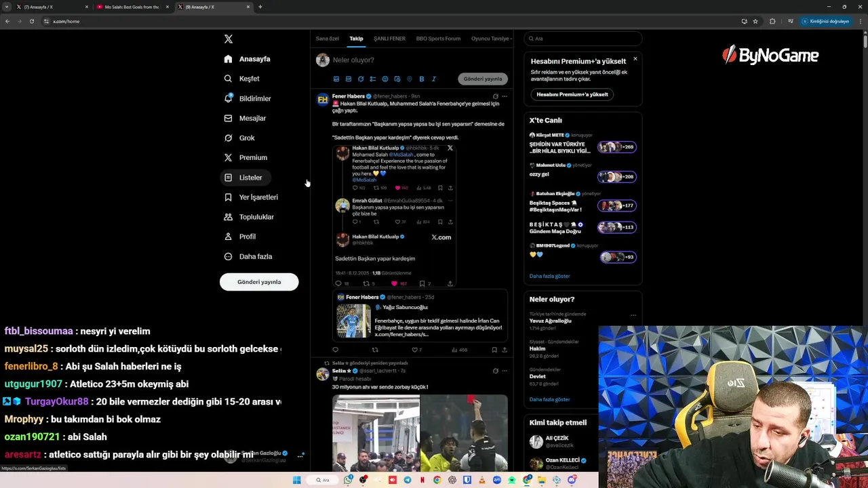Screen dimensions: 868x488
Task: Click the poll icon in composer
Action: coord(372,79)
